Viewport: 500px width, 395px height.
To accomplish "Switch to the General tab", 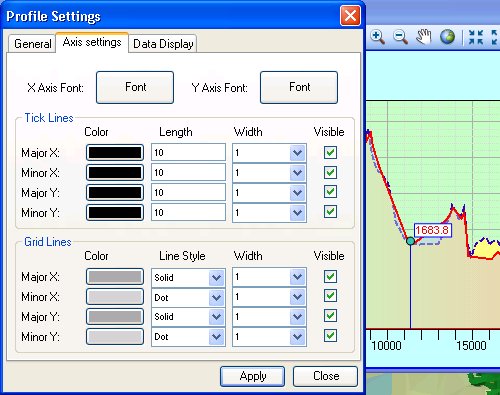I will click(x=32, y=44).
